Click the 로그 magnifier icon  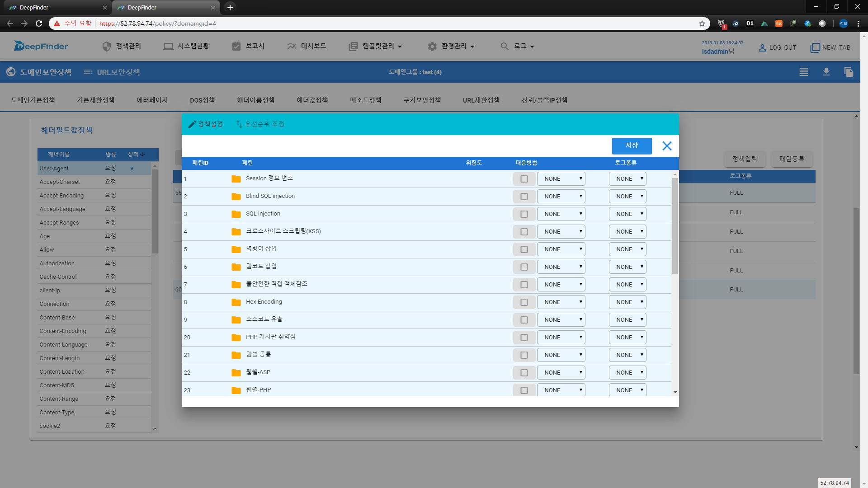coord(505,46)
